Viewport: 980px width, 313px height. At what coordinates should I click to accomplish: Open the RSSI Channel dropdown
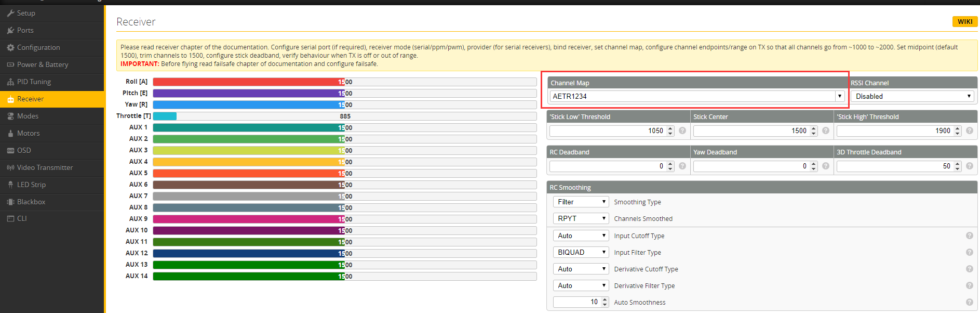[913, 96]
